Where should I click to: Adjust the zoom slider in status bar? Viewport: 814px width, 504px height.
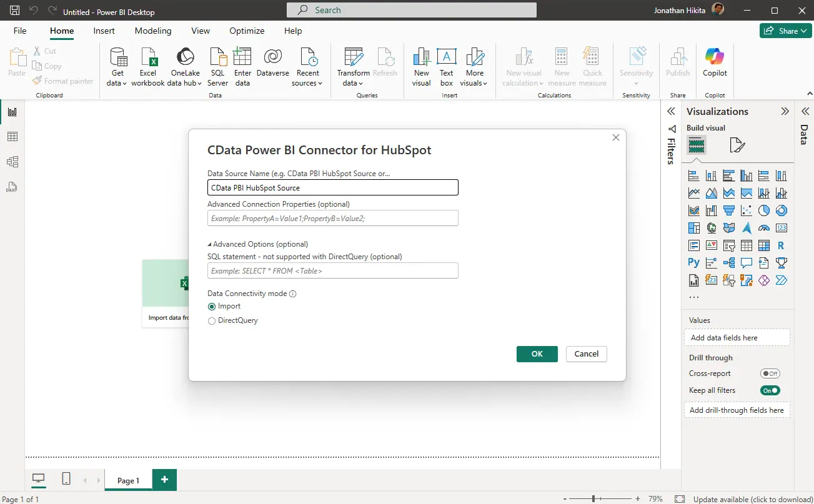coord(593,499)
